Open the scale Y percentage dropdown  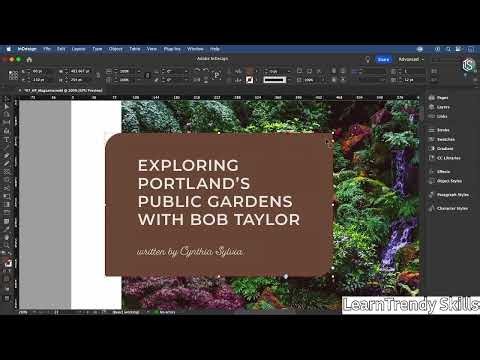coord(139,80)
